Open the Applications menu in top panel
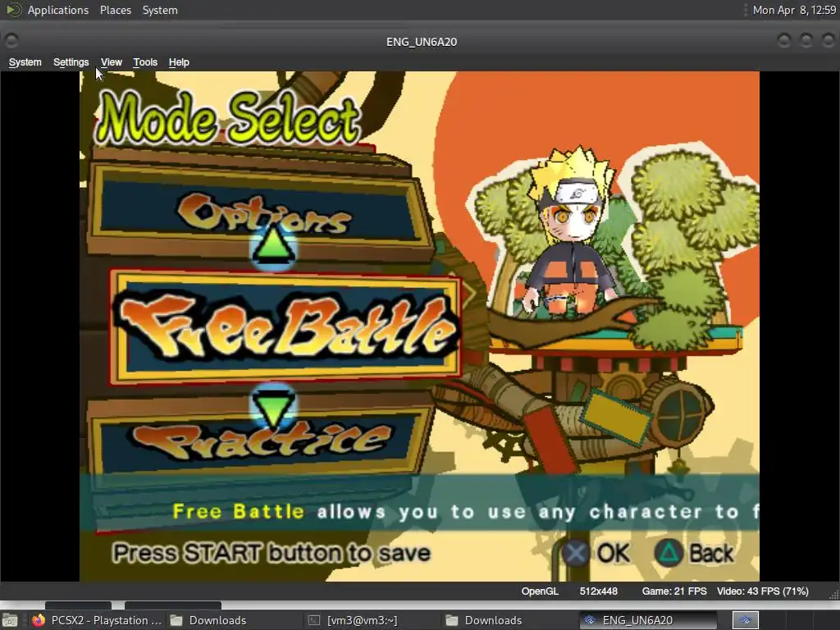 (58, 10)
